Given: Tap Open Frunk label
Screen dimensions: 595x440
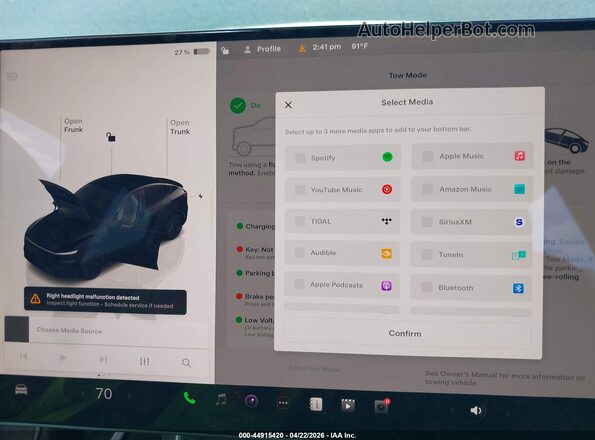Looking at the screenshot, I should click(x=73, y=126).
